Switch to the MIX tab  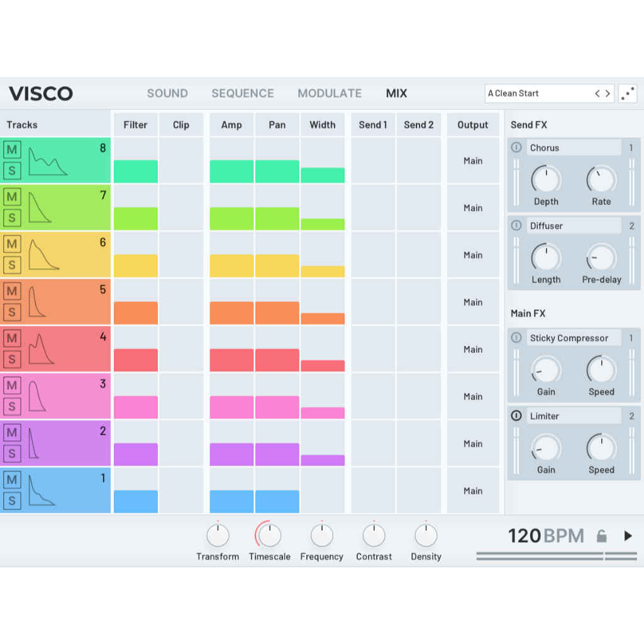coord(396,94)
